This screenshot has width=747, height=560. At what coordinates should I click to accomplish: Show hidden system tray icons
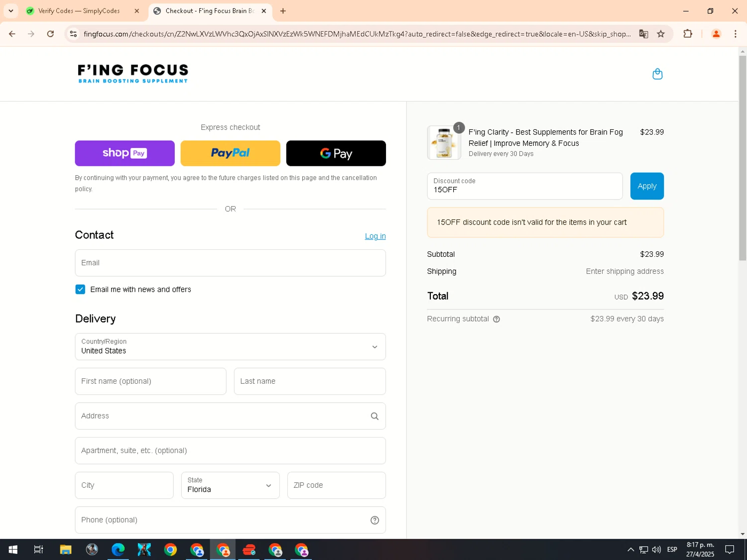(x=630, y=550)
